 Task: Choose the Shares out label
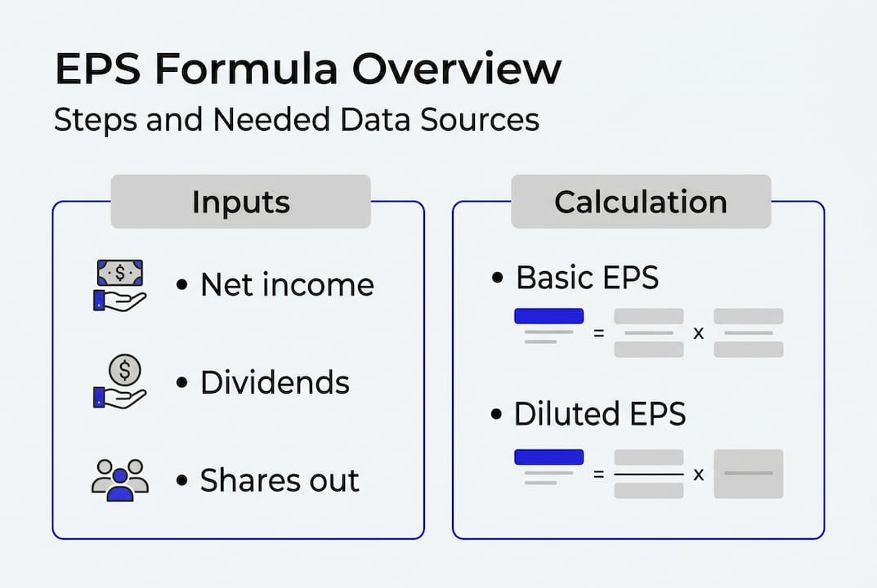tap(280, 480)
